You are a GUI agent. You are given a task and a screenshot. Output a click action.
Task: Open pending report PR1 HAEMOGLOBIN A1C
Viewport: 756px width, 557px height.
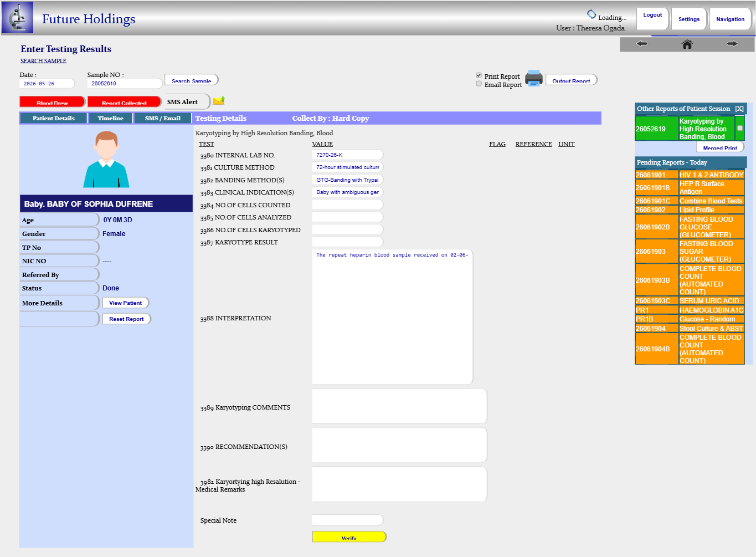[x=690, y=310]
